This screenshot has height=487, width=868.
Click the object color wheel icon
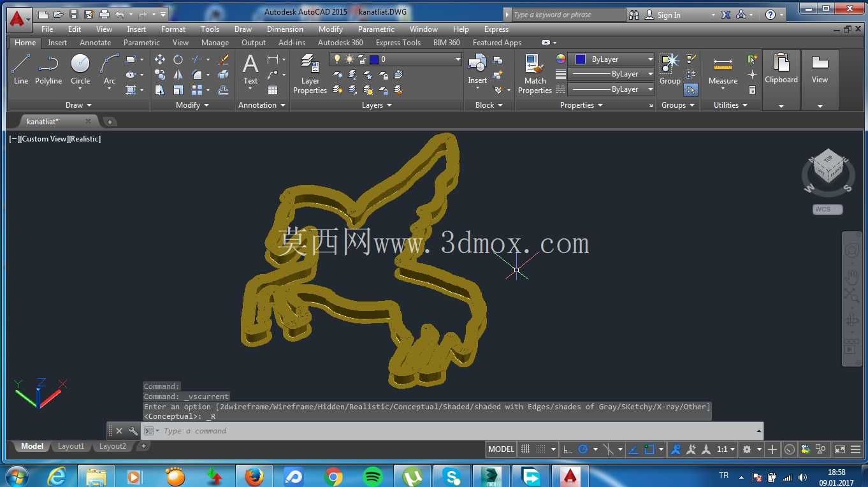point(561,59)
